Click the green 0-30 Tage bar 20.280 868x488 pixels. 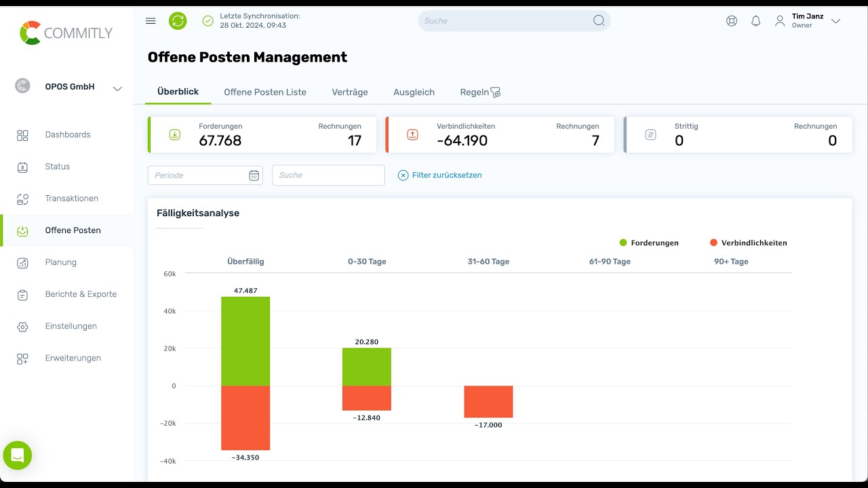click(367, 367)
